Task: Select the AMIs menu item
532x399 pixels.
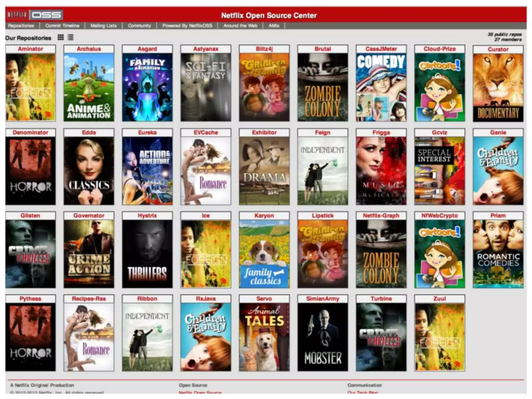Action: [x=274, y=26]
